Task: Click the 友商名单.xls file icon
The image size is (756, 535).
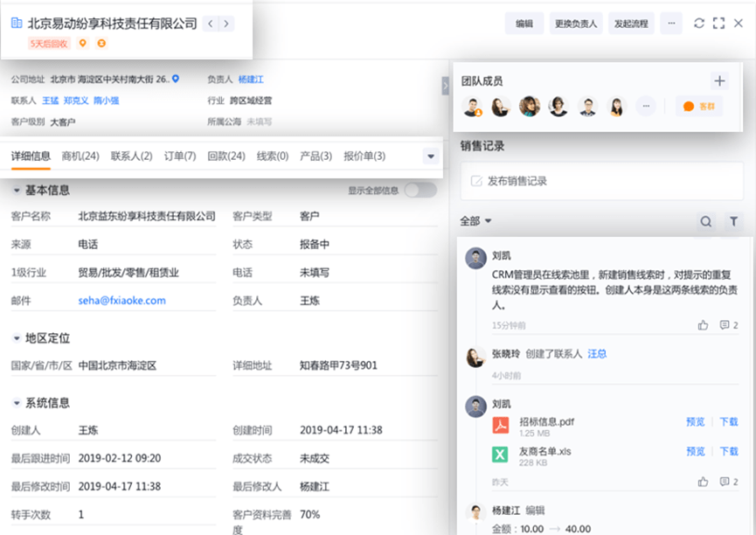Action: point(501,455)
